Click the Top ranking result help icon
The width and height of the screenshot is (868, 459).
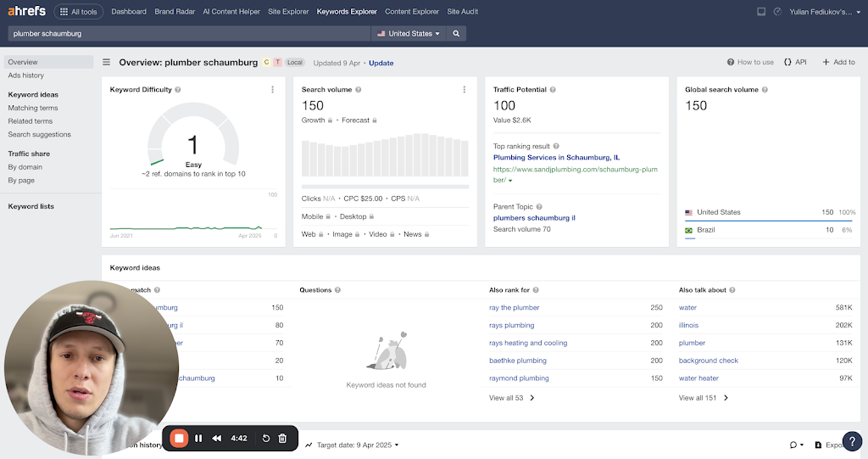coord(556,146)
